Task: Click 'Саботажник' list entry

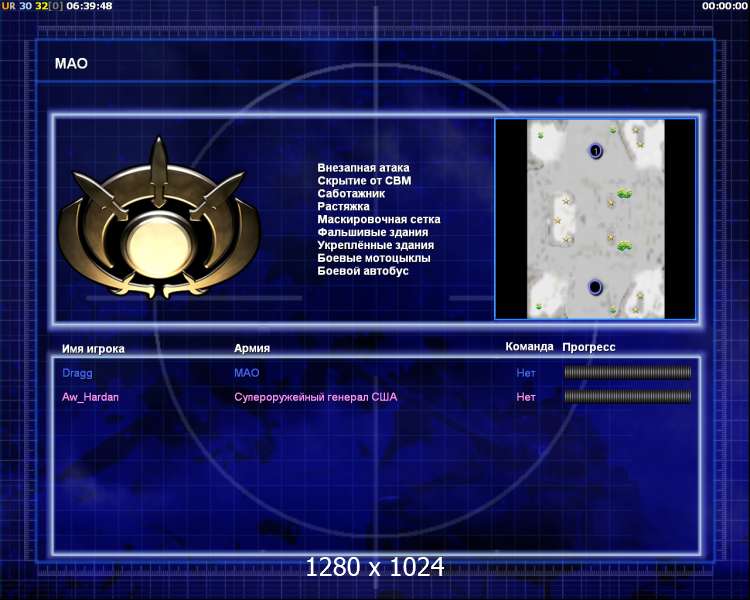Action: (351, 194)
